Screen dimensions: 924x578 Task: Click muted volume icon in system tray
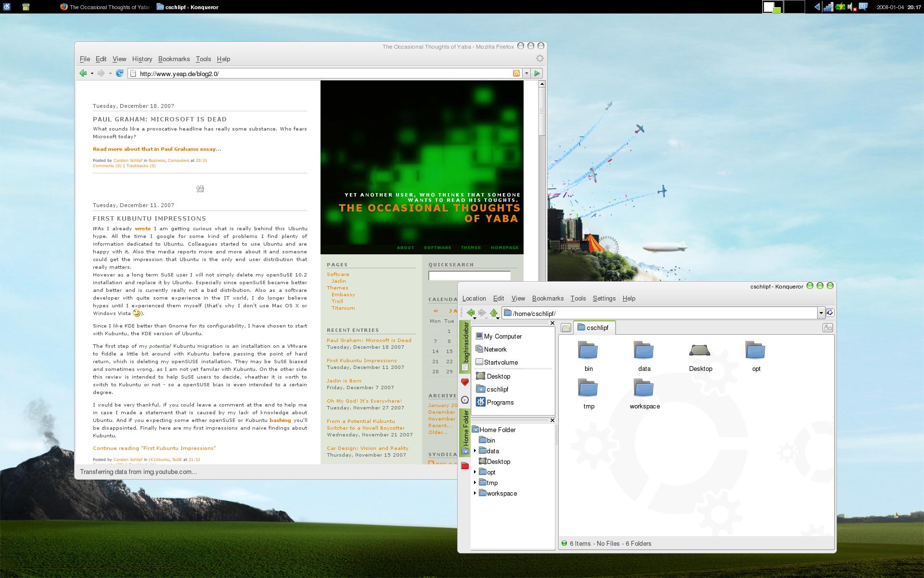coord(851,7)
